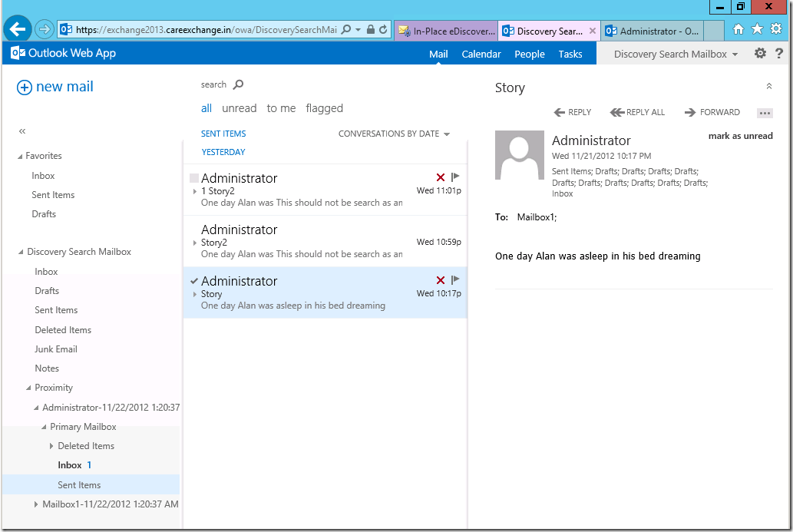The image size is (793, 532).
Task: Delete the Story message with red X
Action: pyautogui.click(x=441, y=280)
